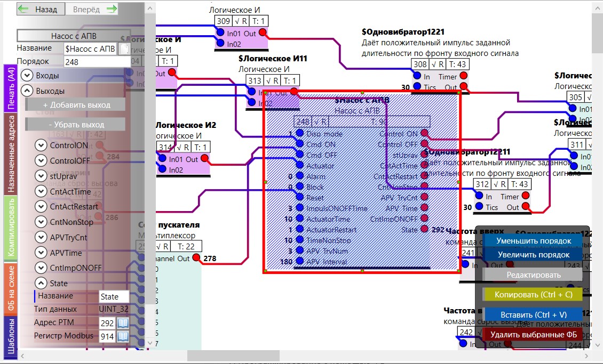The height and width of the screenshot is (364, 603).
Task: Switch to the Шаблоны side tab
Action: [10, 337]
